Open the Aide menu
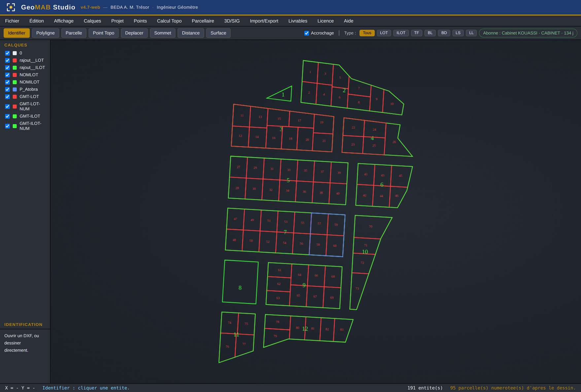The height and width of the screenshot is (392, 581). 348,21
